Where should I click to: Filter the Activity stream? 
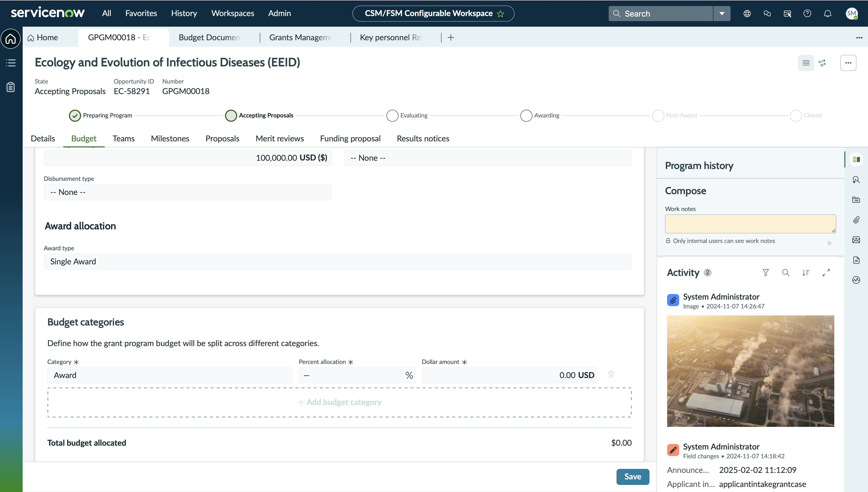[766, 273]
